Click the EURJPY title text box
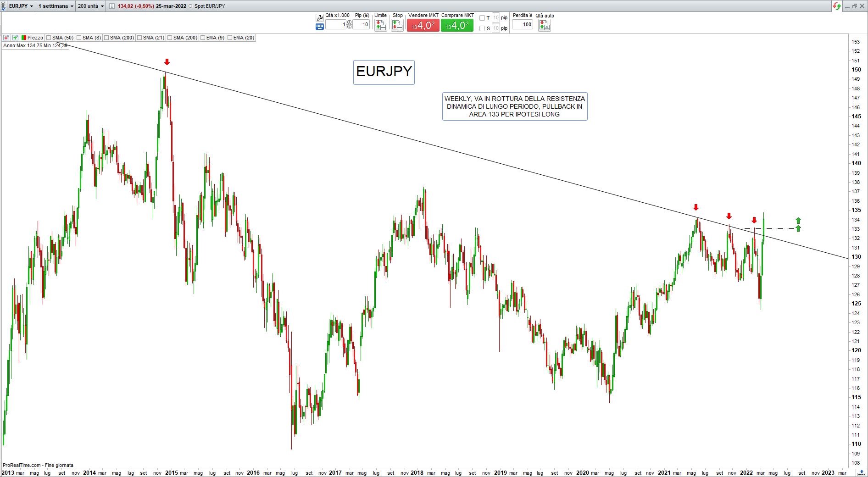Image resolution: width=868 pixels, height=477 pixels. coord(384,72)
